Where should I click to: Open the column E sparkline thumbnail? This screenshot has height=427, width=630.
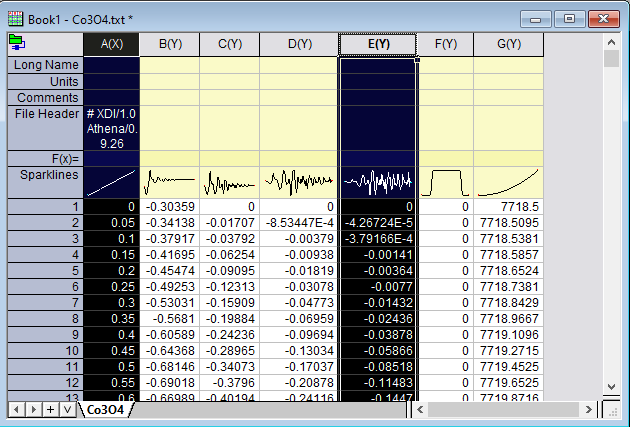378,183
